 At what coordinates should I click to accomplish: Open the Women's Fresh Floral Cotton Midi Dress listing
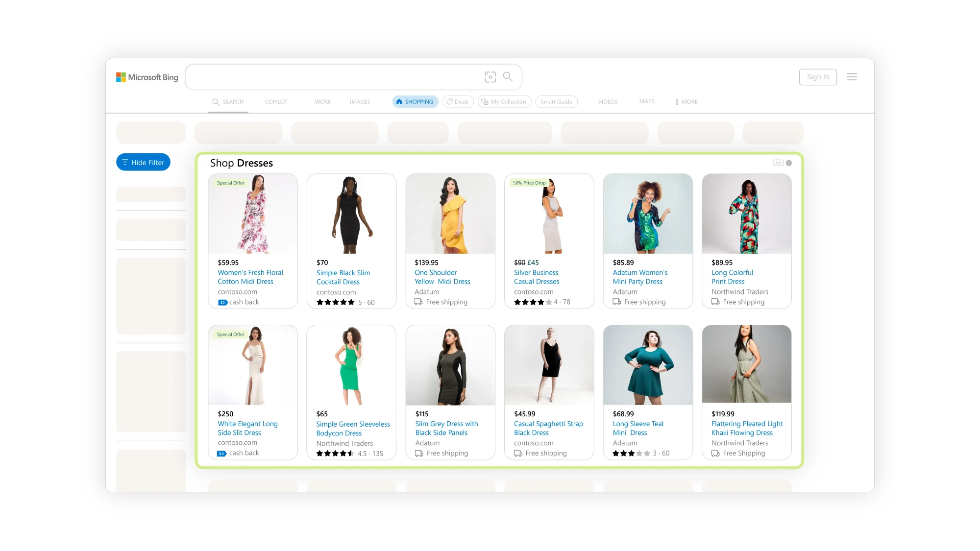pyautogui.click(x=250, y=277)
